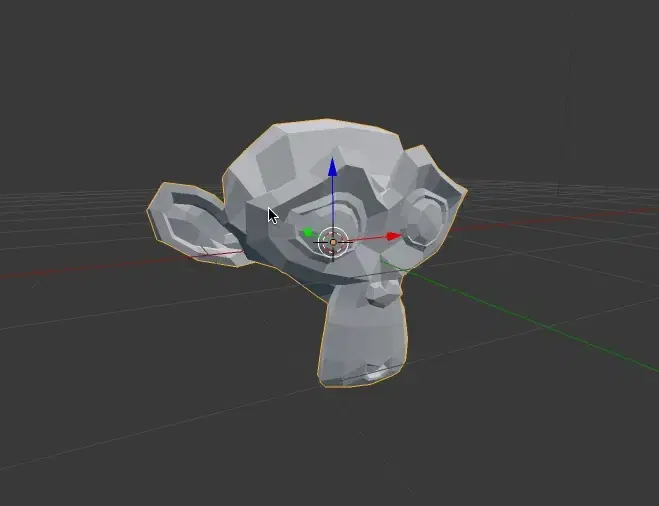Click the blue Z-axis gizmo arrow
Viewport: 659px width, 506px height.
[333, 167]
